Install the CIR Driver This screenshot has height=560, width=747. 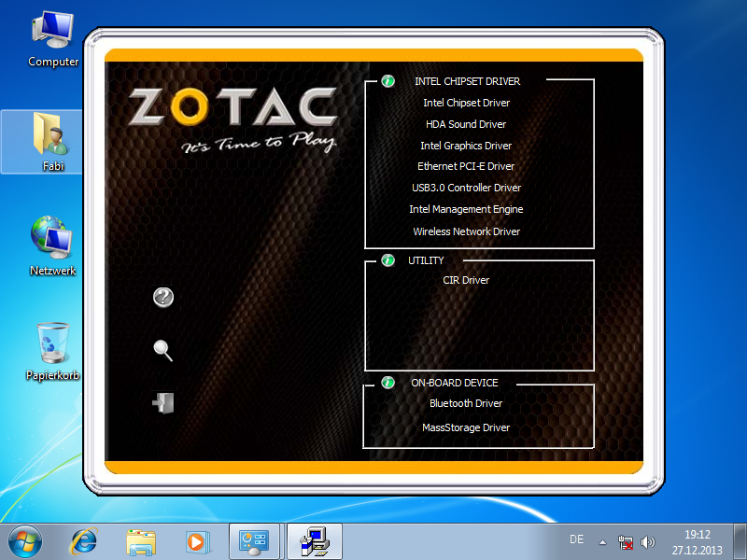tap(466, 280)
